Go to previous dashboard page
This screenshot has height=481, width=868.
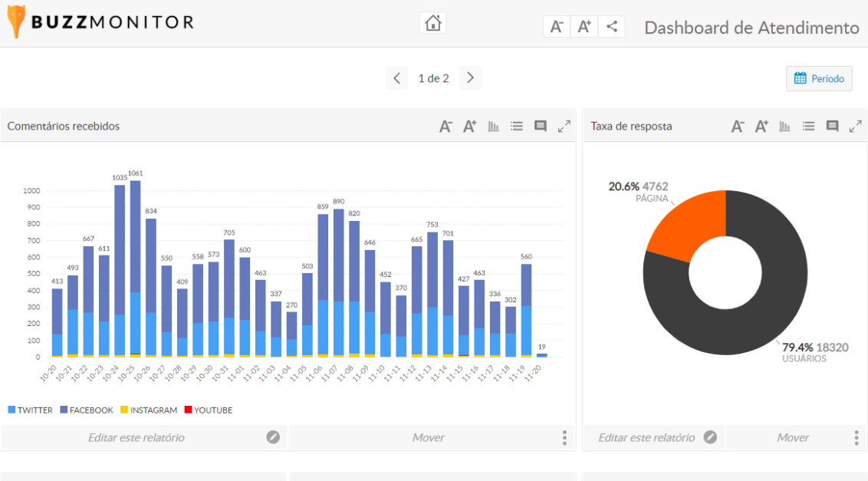coord(396,78)
